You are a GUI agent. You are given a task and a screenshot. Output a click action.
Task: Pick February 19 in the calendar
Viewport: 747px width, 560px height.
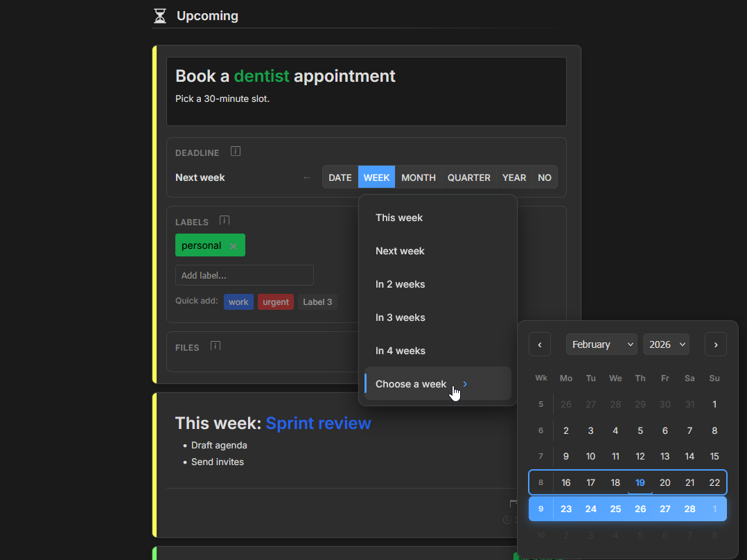coord(640,483)
